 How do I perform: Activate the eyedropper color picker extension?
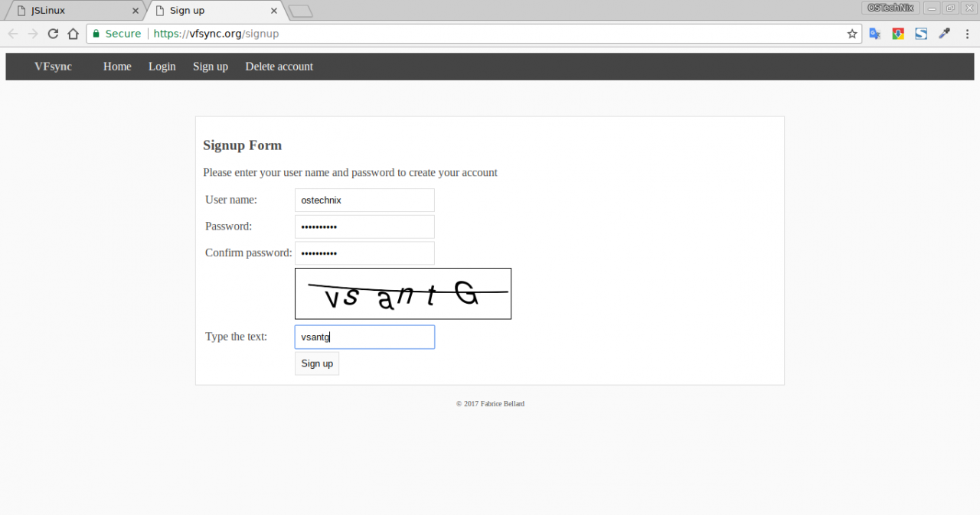point(944,34)
